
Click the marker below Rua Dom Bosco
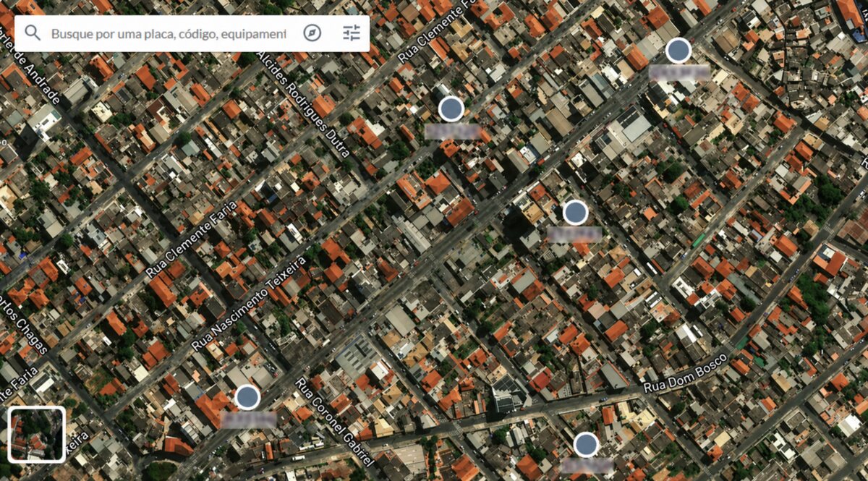tap(586, 444)
